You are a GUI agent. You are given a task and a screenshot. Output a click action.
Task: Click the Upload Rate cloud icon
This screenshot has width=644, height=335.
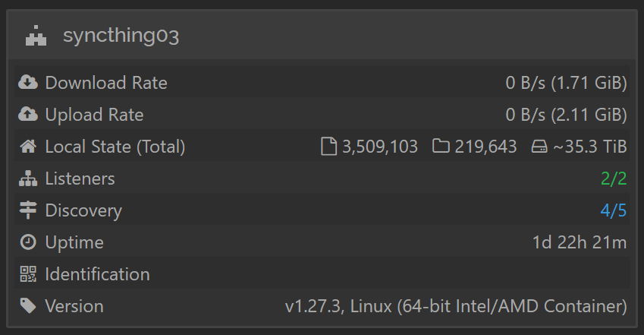(x=28, y=115)
